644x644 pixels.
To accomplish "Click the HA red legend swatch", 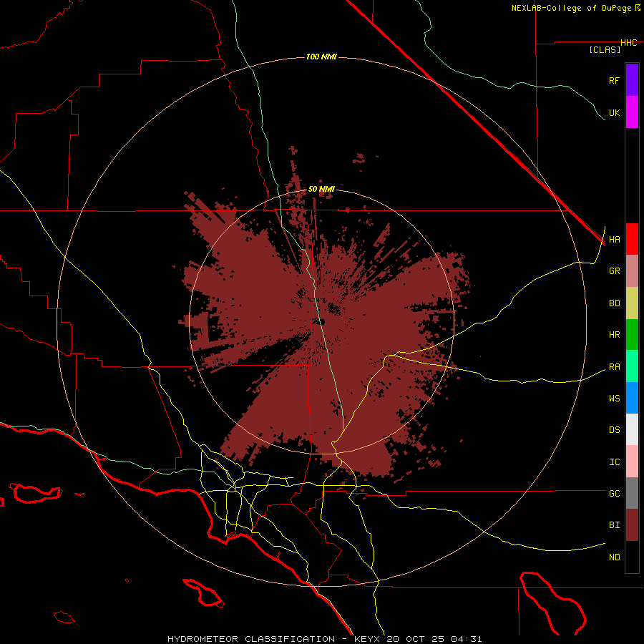I will tap(632, 239).
